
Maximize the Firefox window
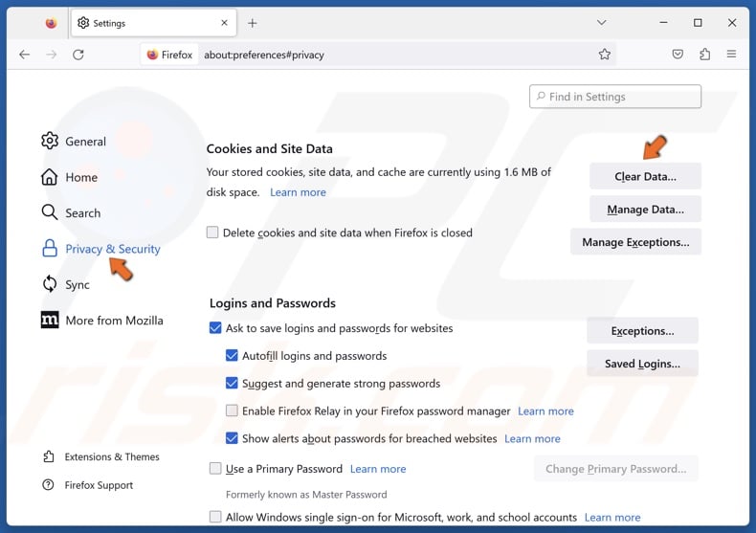coord(698,23)
